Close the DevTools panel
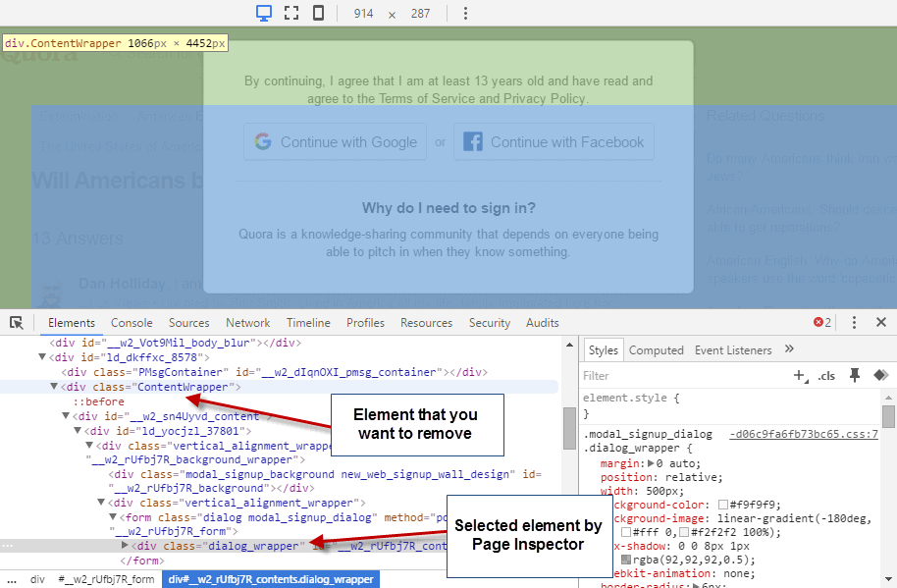This screenshot has width=897, height=588. click(881, 323)
